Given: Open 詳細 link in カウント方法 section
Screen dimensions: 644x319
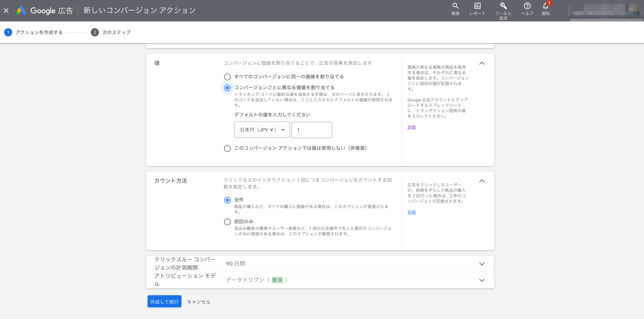Looking at the screenshot, I should tap(412, 212).
